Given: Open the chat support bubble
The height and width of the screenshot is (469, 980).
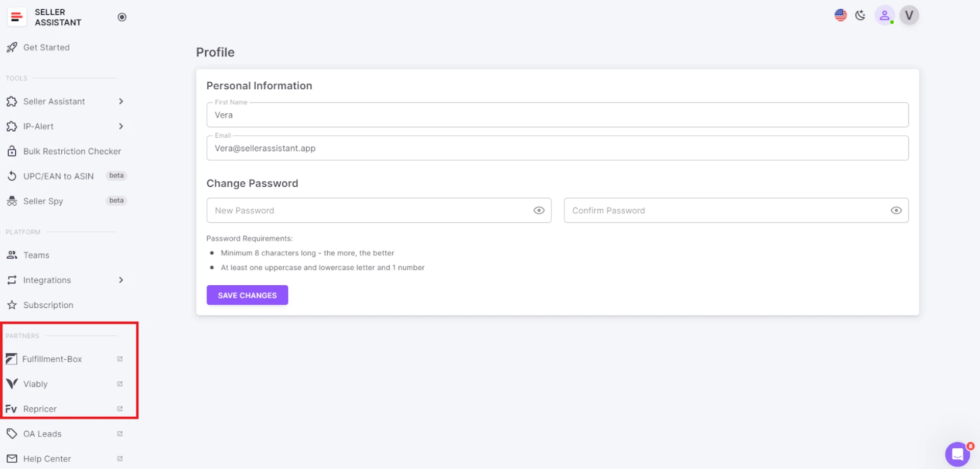Looking at the screenshot, I should click(957, 454).
